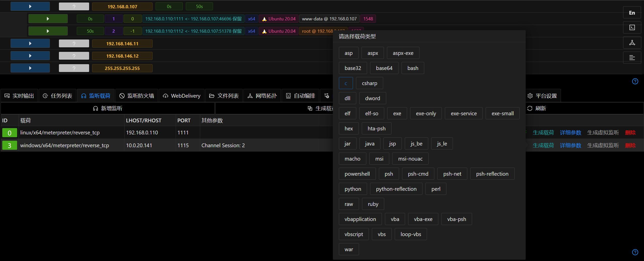Click listener ID 0 green badge
The width and height of the screenshot is (644, 261).
click(x=10, y=133)
